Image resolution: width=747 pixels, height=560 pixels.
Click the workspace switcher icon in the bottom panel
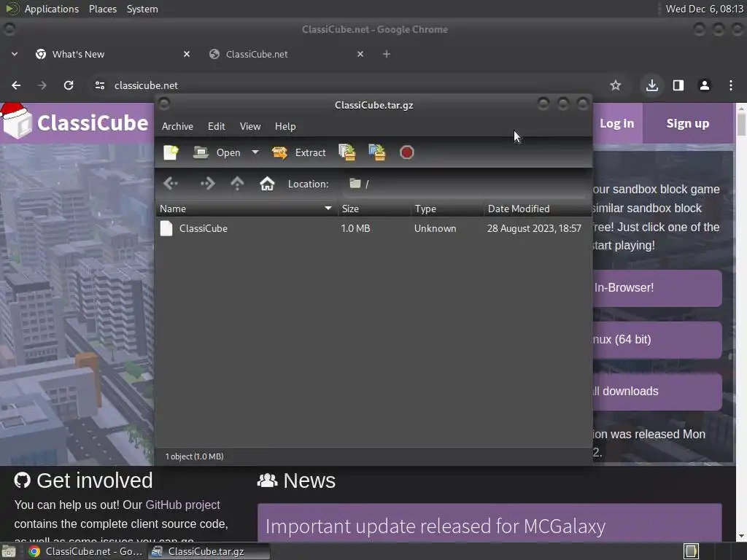coord(691,551)
